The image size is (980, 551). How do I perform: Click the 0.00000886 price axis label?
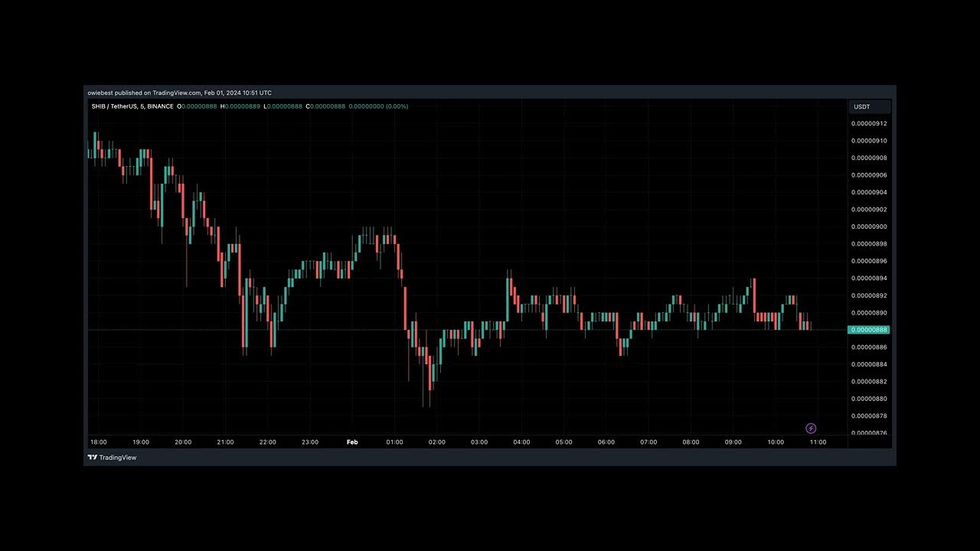[869, 347]
